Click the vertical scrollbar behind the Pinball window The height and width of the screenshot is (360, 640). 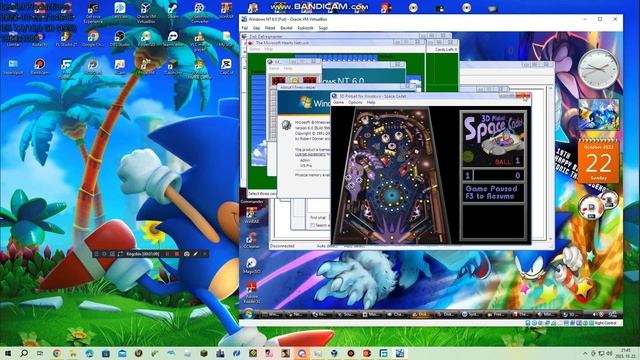pyautogui.click(x=551, y=163)
